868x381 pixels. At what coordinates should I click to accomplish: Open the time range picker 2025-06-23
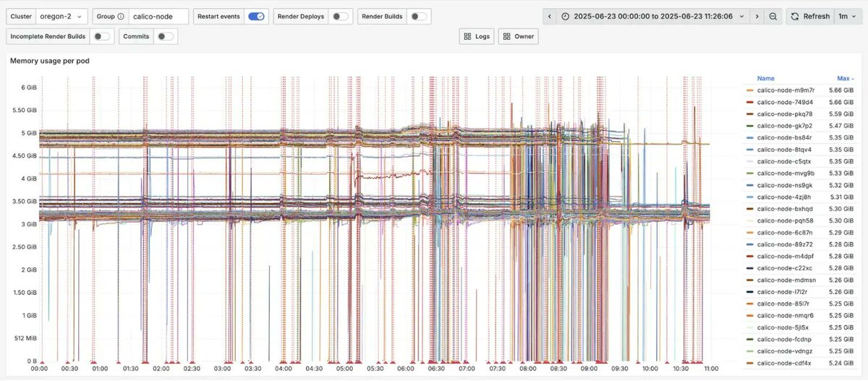tap(653, 16)
